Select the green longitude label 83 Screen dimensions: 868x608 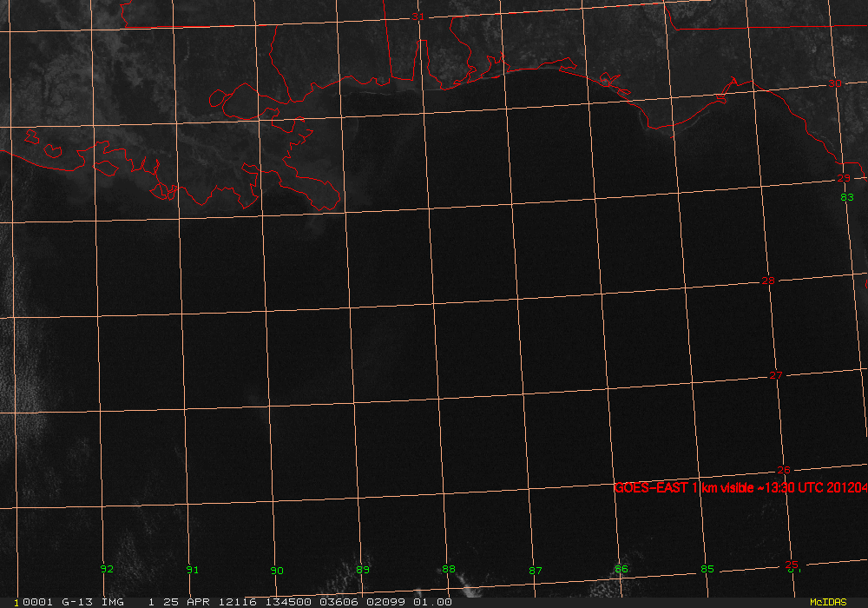point(847,197)
